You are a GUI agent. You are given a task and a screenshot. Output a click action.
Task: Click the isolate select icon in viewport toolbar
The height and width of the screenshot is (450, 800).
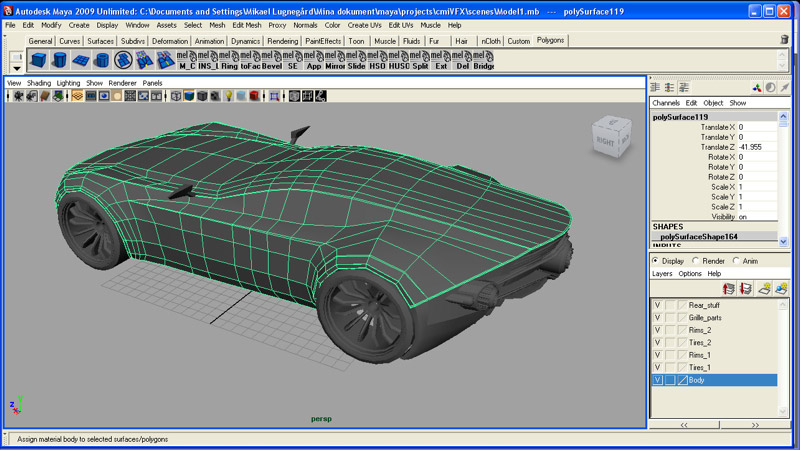[274, 96]
